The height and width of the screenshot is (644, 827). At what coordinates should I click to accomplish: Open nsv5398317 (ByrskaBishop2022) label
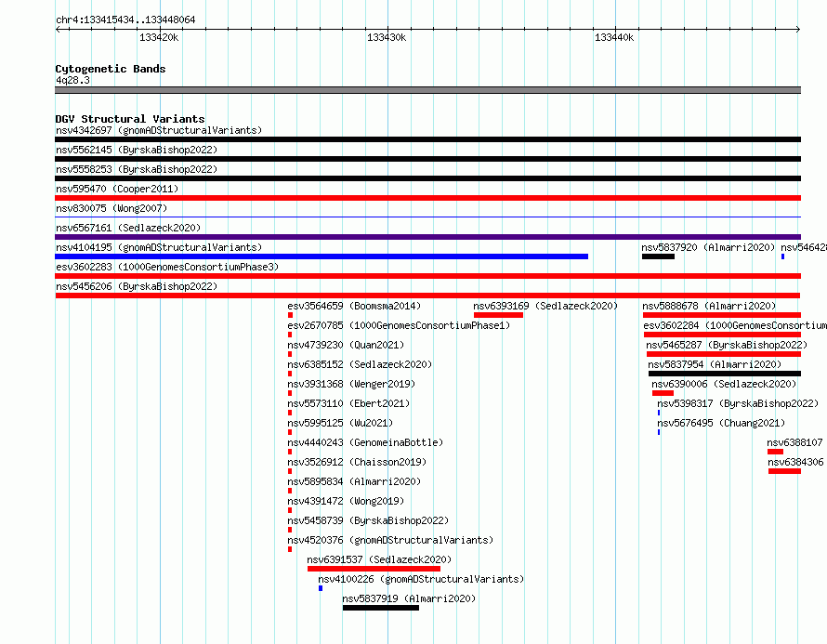pos(738,403)
